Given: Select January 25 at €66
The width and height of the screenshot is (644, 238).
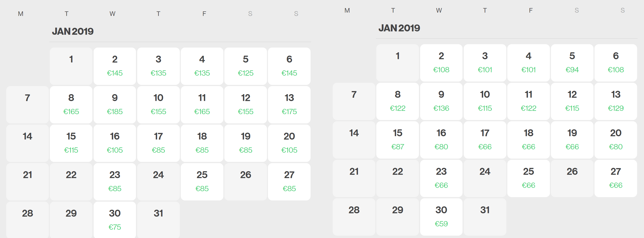Looking at the screenshot, I should click(528, 178).
